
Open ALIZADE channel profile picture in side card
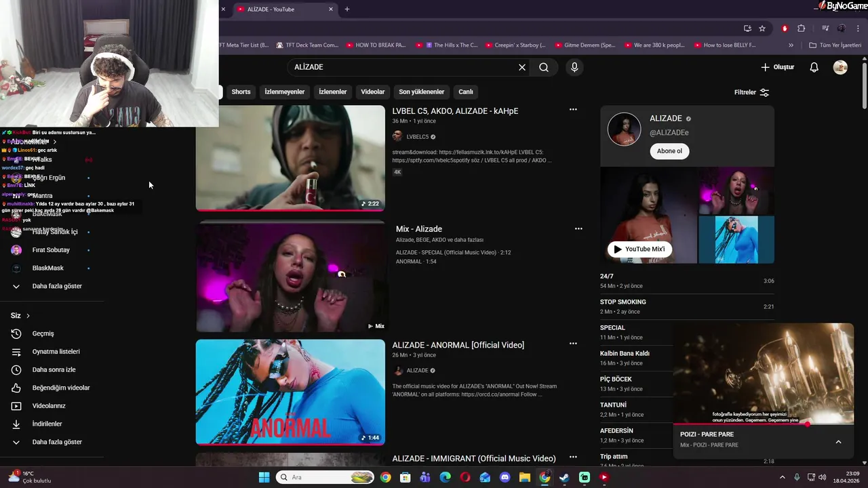(x=624, y=129)
